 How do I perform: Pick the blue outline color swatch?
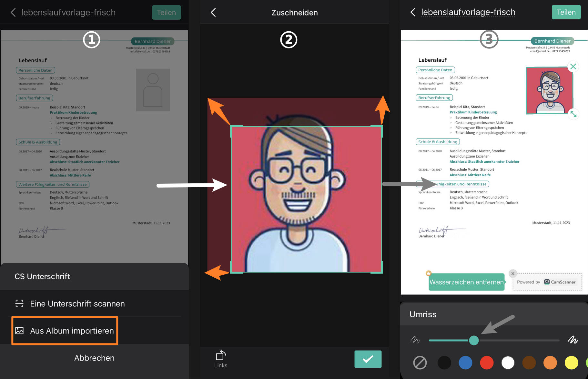pos(465,363)
